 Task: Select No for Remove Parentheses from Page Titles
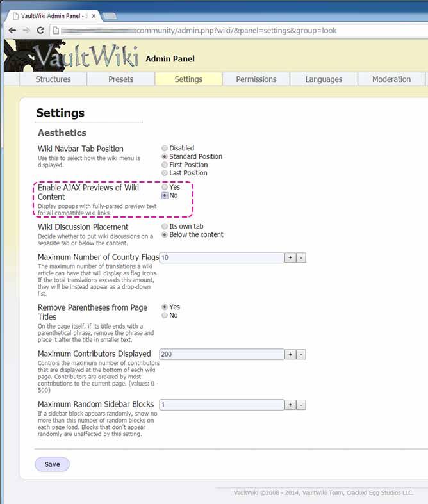pyautogui.click(x=165, y=316)
